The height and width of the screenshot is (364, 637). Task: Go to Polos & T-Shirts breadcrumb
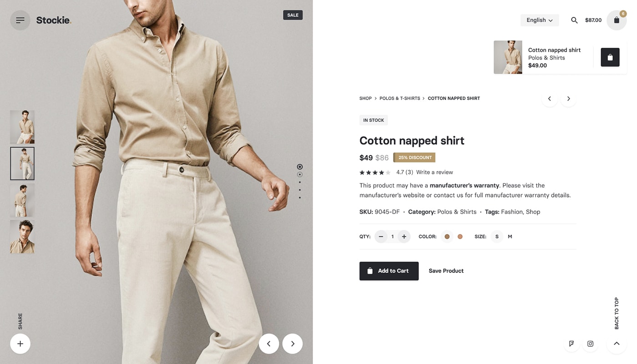(x=400, y=98)
